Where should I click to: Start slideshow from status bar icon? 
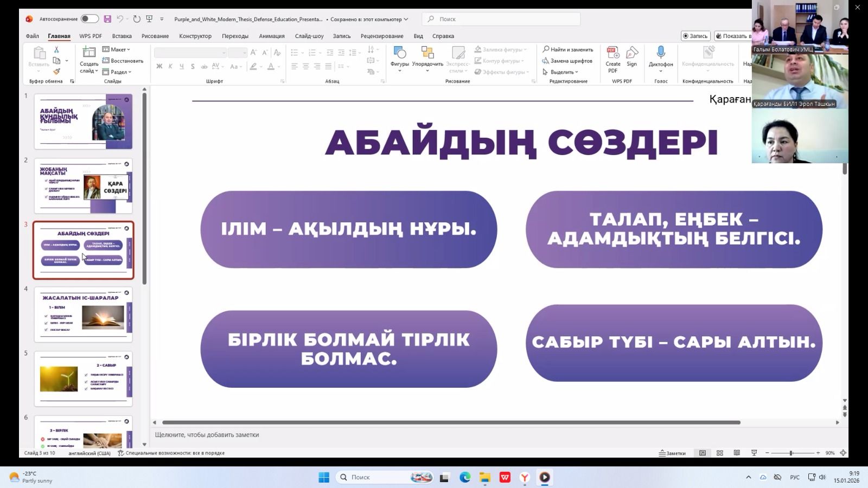coord(754,453)
